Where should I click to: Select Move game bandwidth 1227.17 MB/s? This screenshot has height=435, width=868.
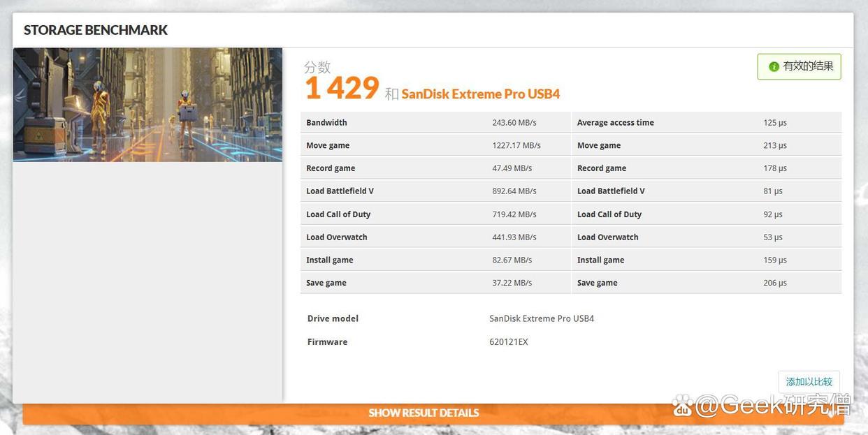pyautogui.click(x=516, y=145)
